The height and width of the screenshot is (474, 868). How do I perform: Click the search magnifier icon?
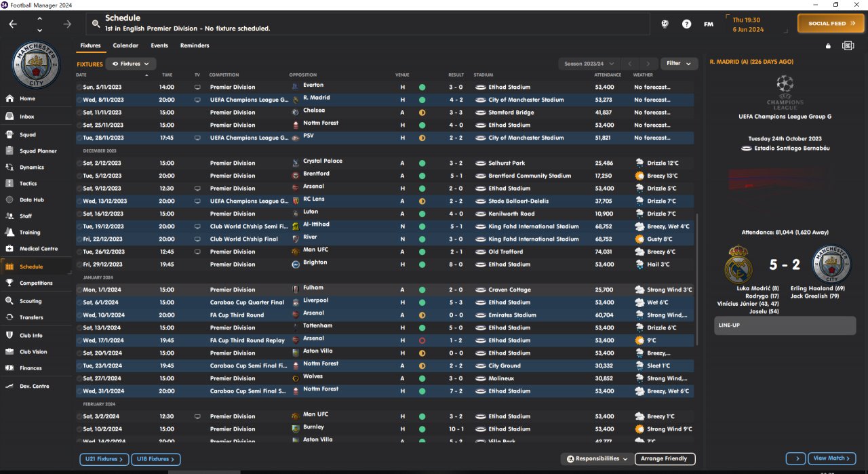96,24
